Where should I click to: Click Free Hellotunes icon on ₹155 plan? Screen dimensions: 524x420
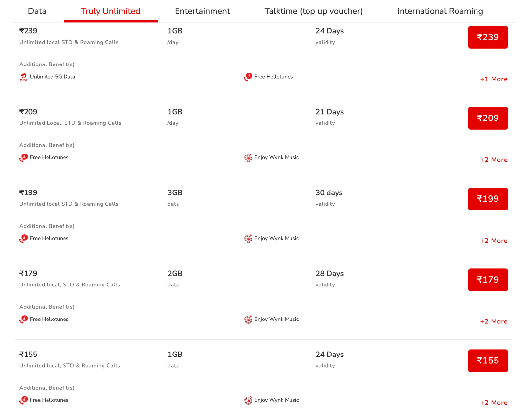[x=23, y=400]
